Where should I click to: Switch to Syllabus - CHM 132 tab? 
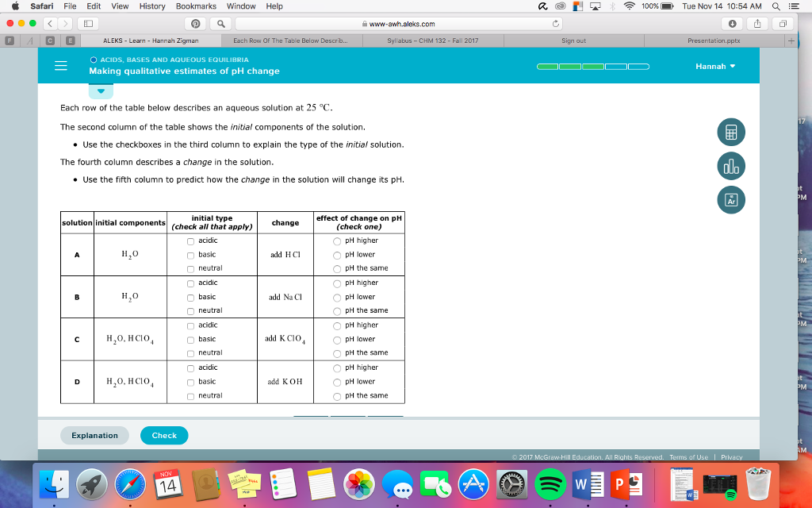click(x=432, y=40)
